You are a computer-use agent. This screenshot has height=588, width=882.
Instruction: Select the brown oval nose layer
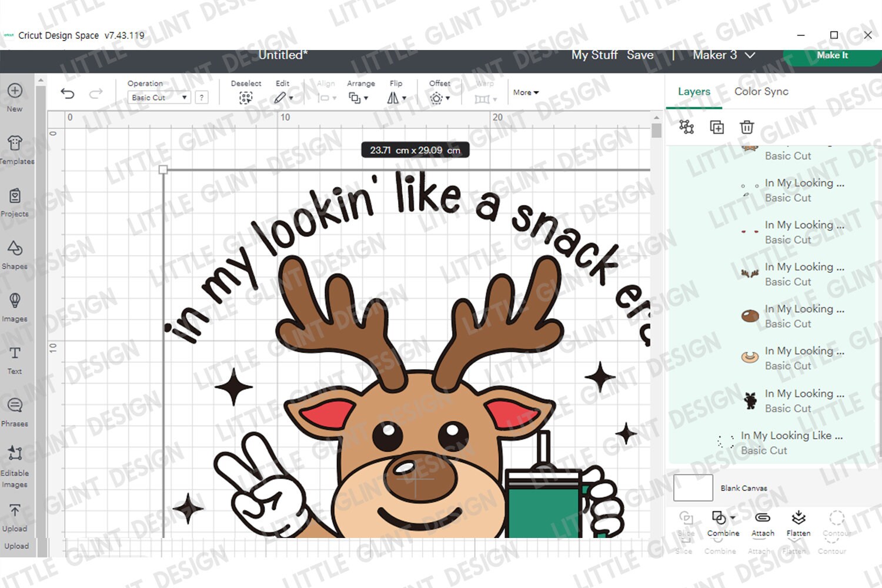click(749, 316)
